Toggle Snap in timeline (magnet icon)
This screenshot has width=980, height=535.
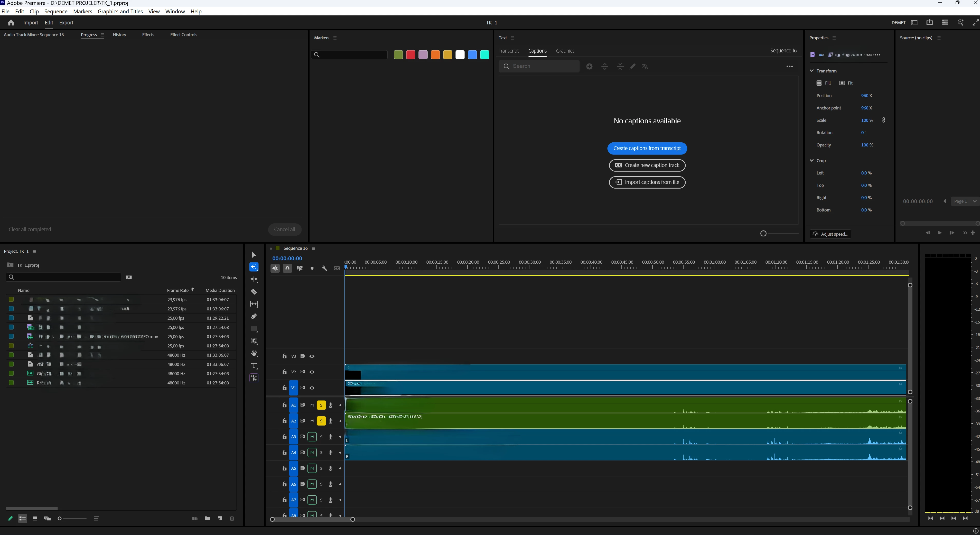287,268
